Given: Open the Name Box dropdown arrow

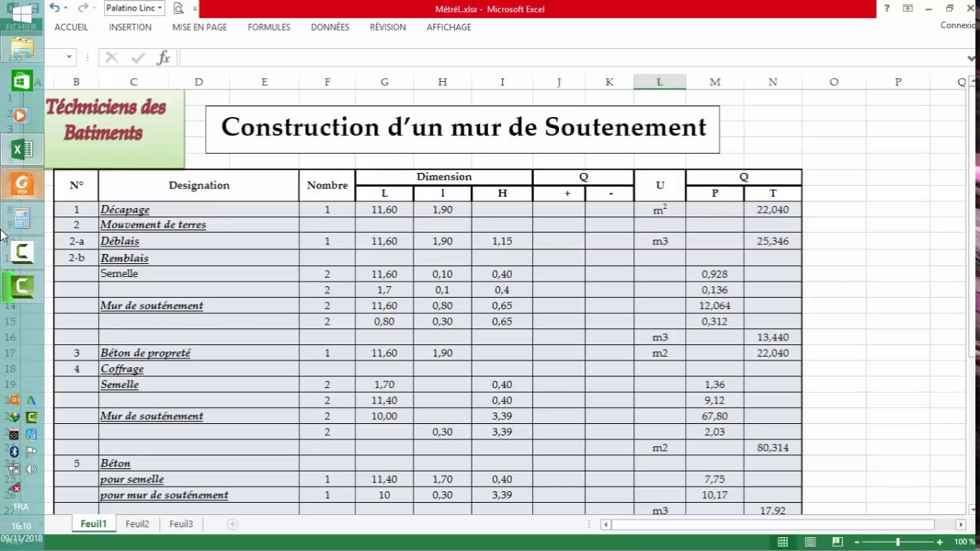Looking at the screenshot, I should coord(69,57).
